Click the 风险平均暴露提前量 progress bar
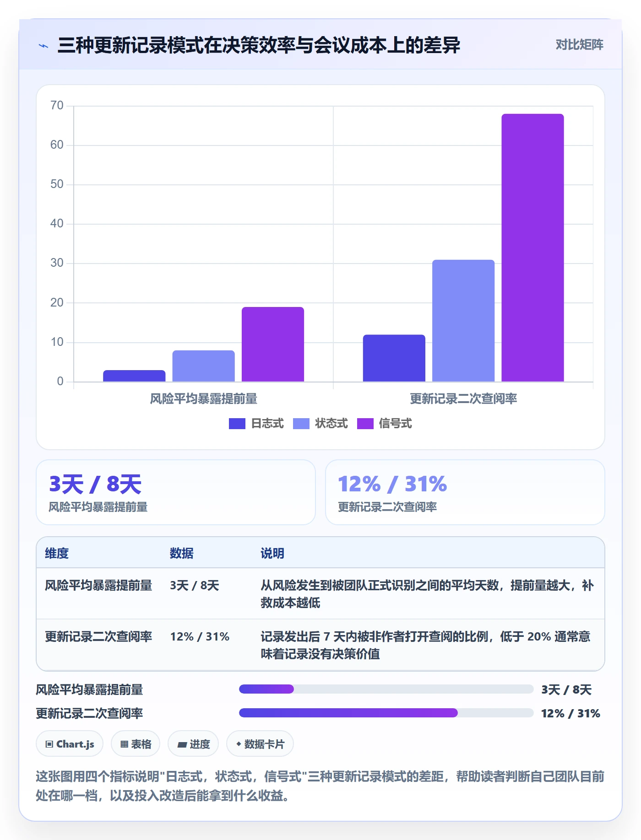The width and height of the screenshot is (641, 840). 386,689
